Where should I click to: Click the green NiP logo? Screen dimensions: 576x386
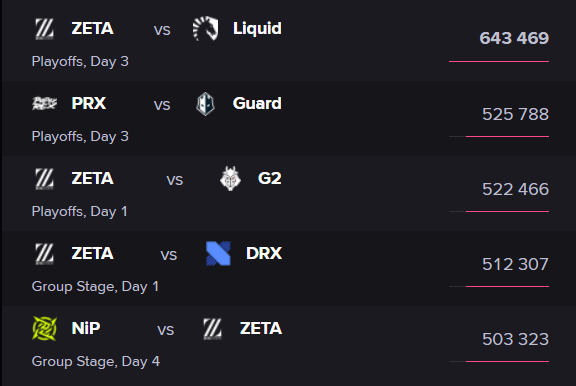click(x=44, y=328)
